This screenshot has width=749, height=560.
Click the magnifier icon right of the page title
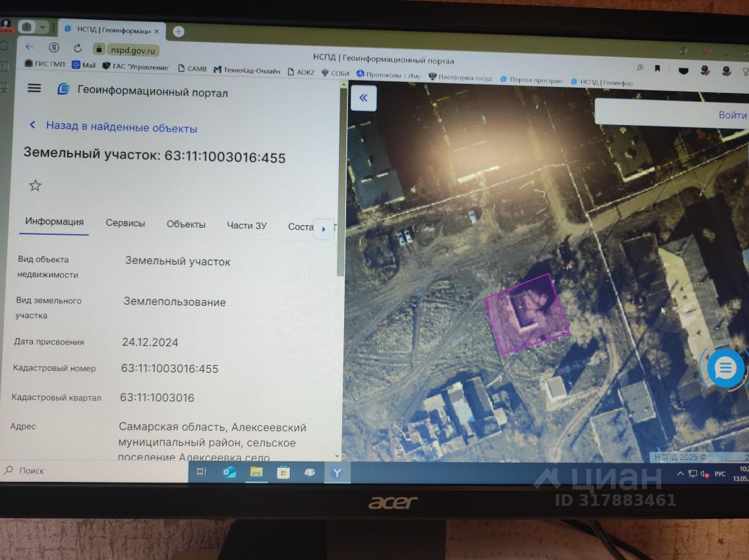640,67
